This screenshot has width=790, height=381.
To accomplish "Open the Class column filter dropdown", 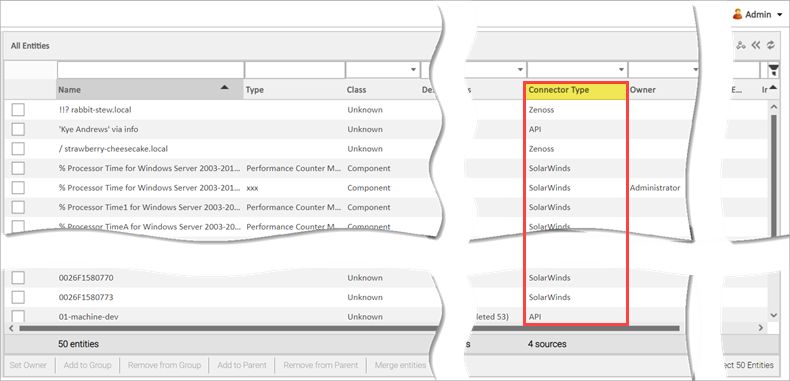I will pyautogui.click(x=414, y=70).
